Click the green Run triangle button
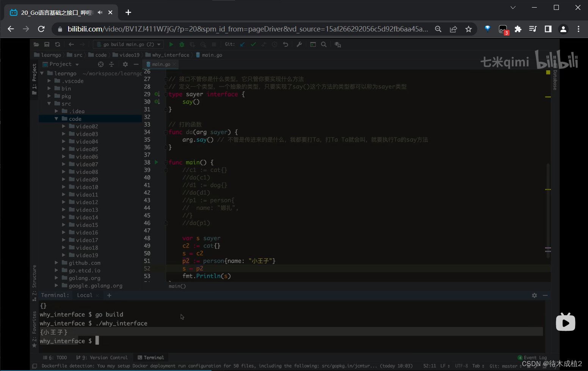This screenshot has width=588, height=371. point(171,44)
